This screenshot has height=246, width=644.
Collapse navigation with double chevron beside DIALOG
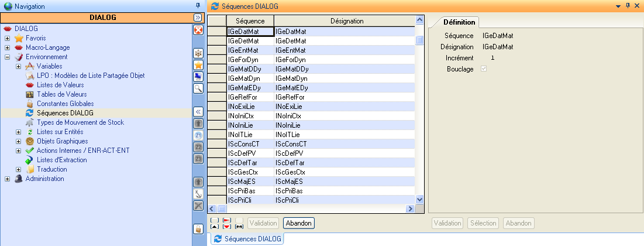[x=197, y=18]
